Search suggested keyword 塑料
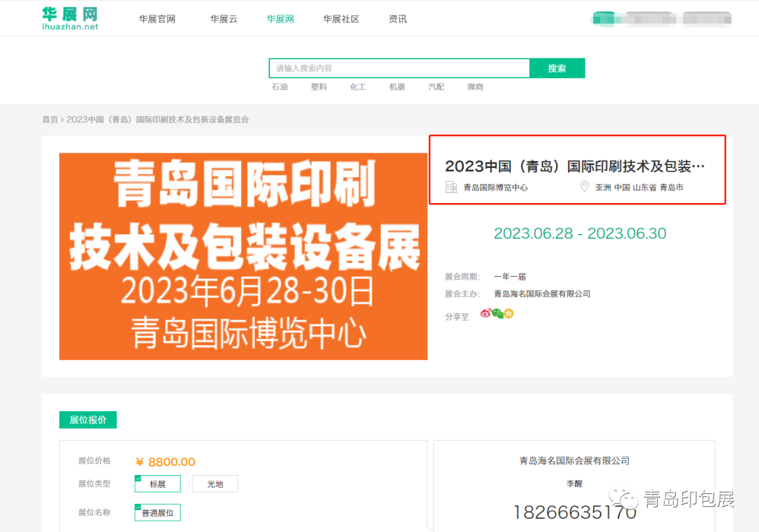This screenshot has width=759, height=532. (318, 86)
